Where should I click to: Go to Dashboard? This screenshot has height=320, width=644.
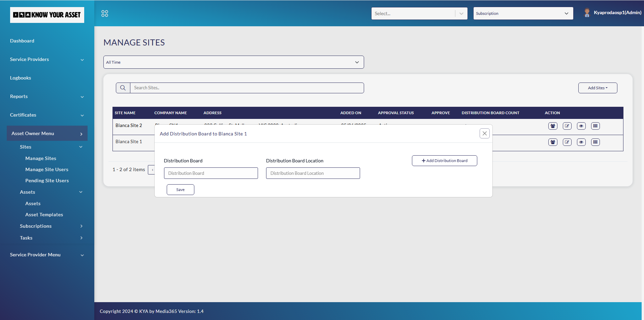point(22,41)
